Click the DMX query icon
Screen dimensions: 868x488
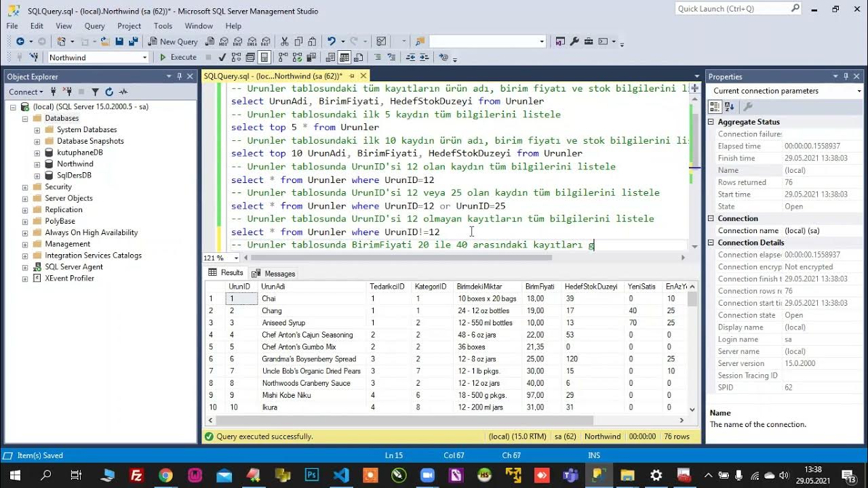[237, 41]
